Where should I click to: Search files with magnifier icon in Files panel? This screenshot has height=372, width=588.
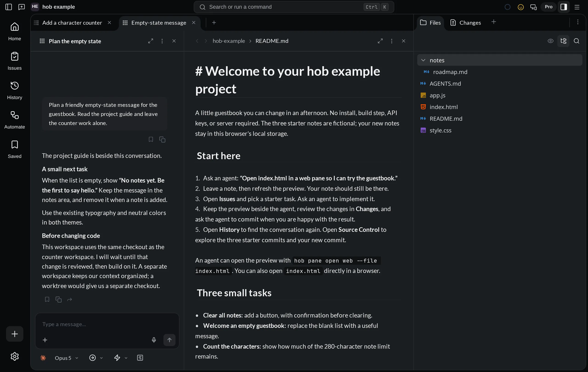click(576, 41)
